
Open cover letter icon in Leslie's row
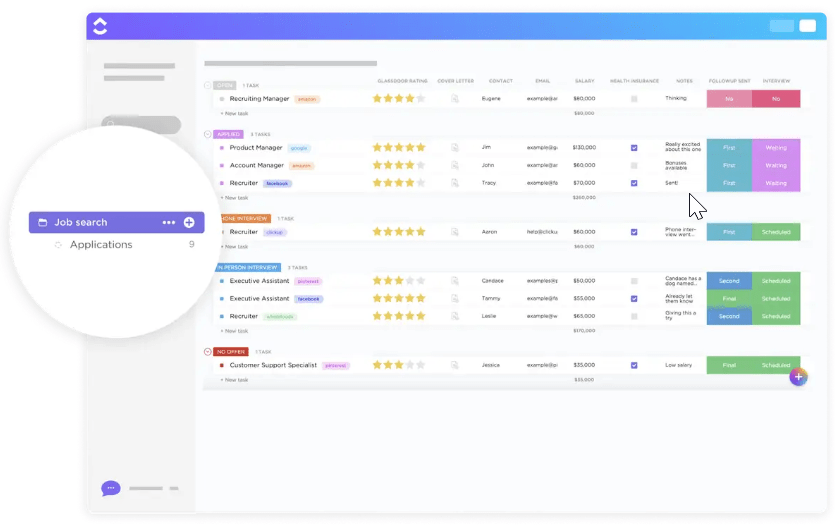tap(455, 316)
